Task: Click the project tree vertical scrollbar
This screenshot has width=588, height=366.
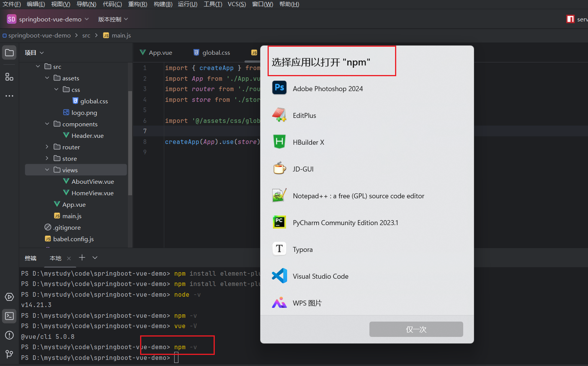Action: (x=130, y=142)
